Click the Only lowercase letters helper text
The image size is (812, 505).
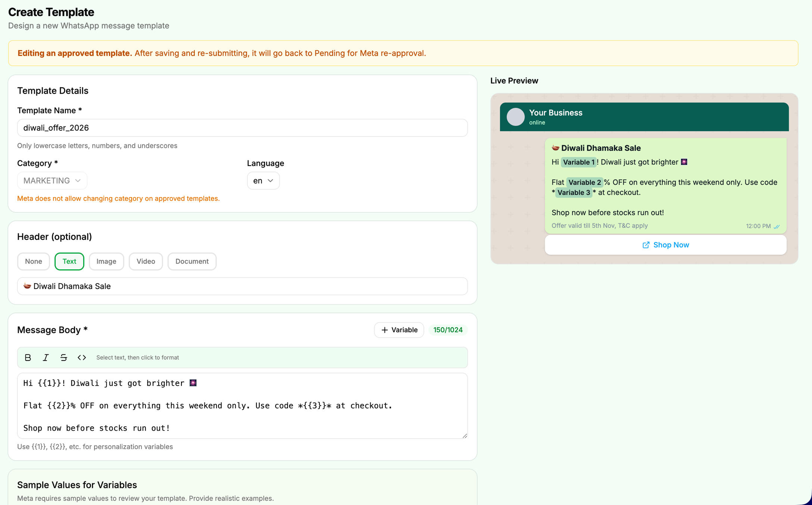coord(97,146)
